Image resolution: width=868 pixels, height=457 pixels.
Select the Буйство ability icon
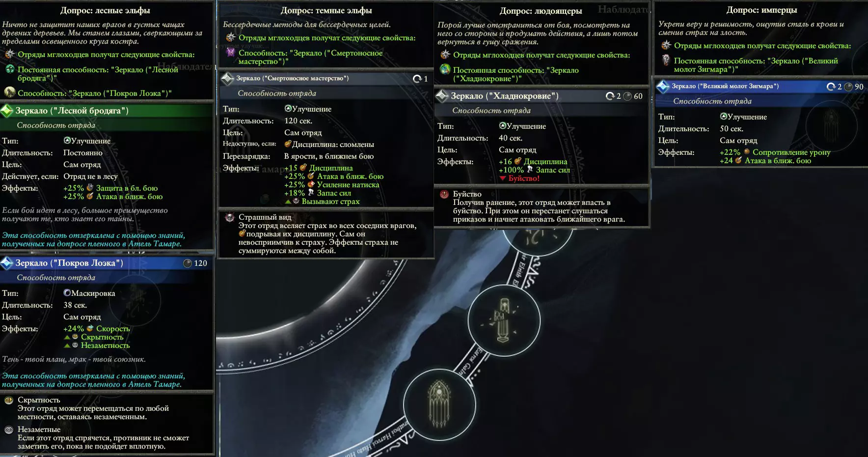444,195
